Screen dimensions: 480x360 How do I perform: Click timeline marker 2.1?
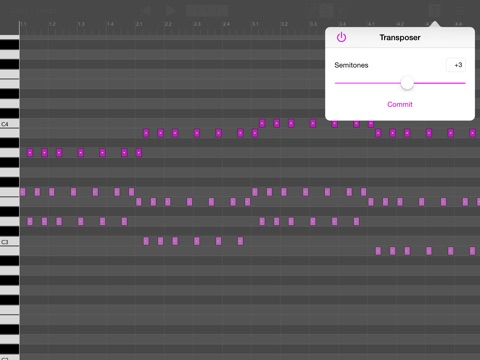[x=139, y=24]
